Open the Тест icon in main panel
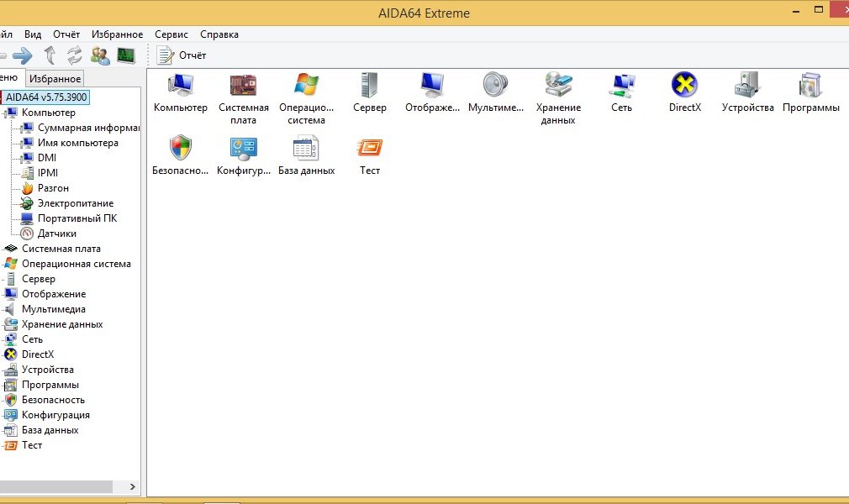 tap(369, 148)
